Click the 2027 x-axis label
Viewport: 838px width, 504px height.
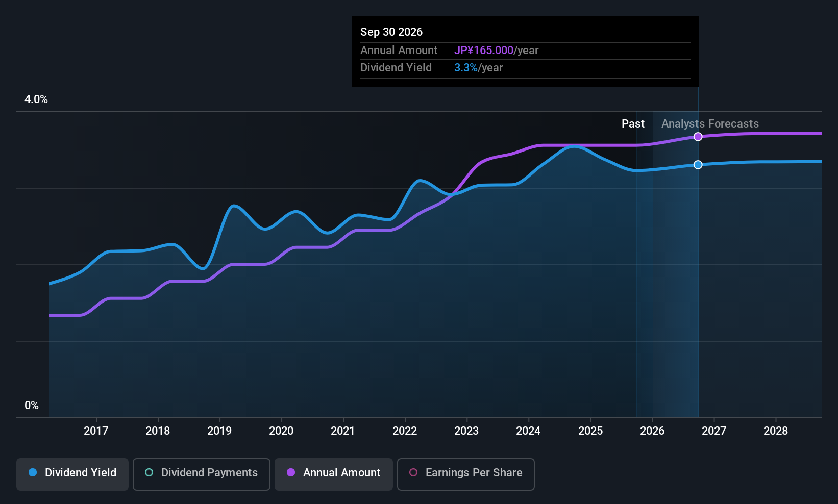pyautogui.click(x=714, y=431)
